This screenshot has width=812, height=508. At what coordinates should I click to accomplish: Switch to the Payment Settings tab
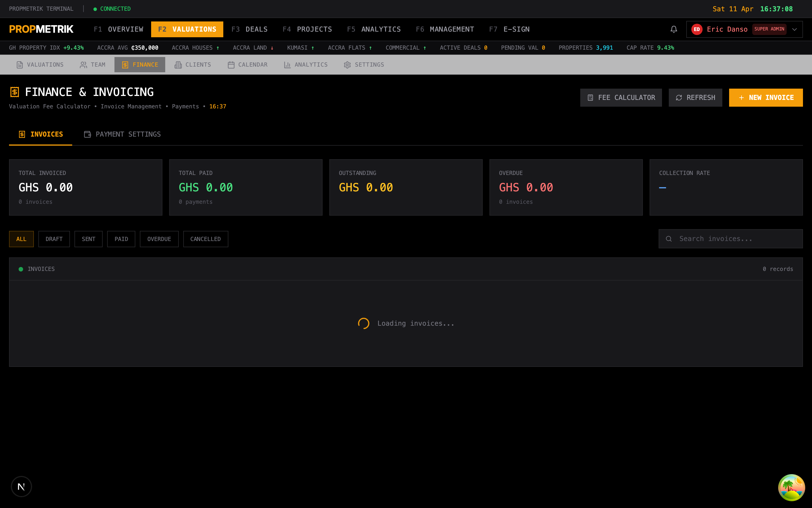(122, 134)
